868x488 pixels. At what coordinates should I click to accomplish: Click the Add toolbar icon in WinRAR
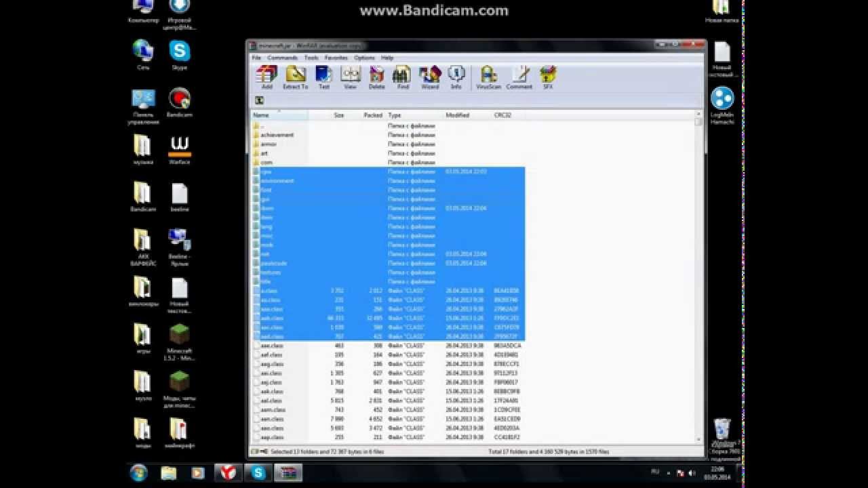tap(267, 77)
